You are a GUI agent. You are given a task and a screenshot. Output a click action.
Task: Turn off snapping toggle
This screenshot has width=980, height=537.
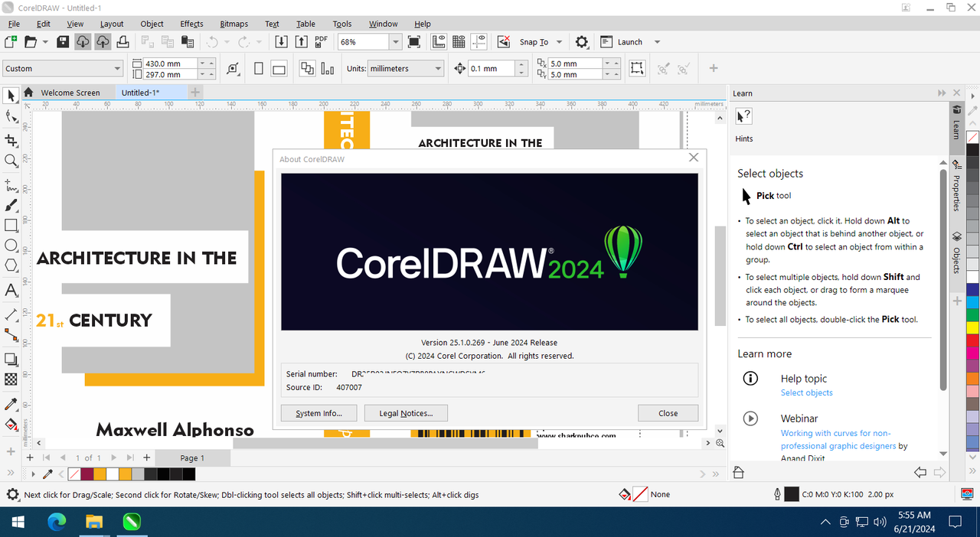504,41
